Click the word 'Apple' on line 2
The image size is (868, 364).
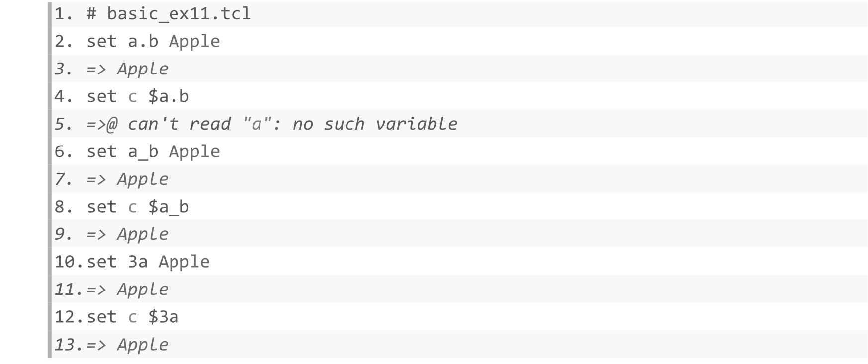tap(194, 41)
